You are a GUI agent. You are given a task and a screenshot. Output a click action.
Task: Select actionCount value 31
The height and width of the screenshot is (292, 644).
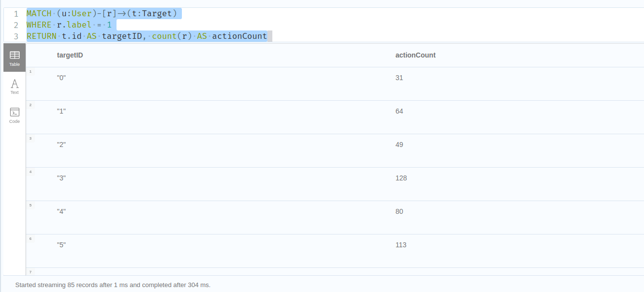tap(399, 78)
